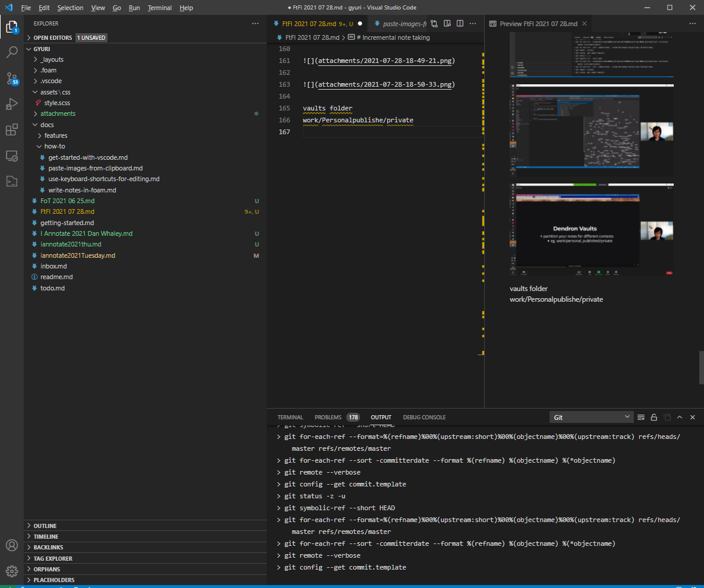Screen dimensions: 704x588
Task: Open the Manage gear icon
Action: pyautogui.click(x=12, y=571)
